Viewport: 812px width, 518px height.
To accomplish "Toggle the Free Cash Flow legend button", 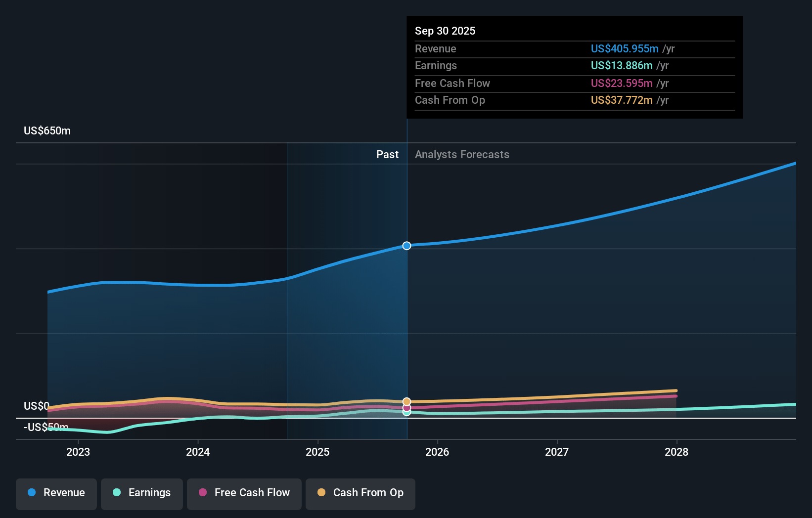I will pos(244,493).
